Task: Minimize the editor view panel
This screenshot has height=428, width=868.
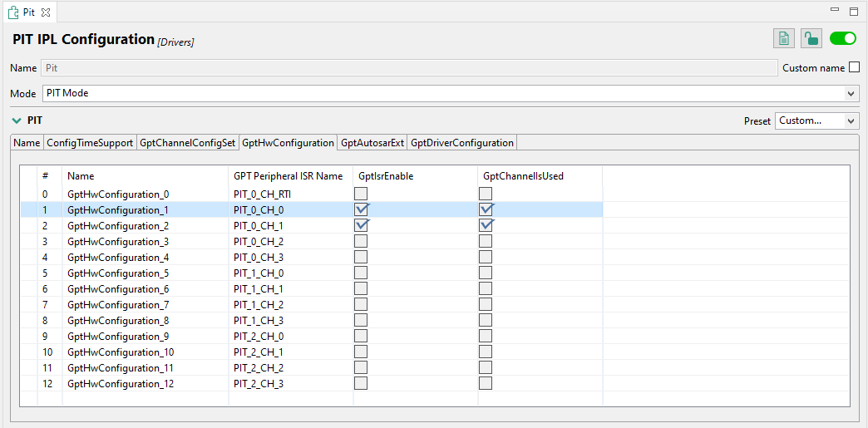Action: click(836, 10)
